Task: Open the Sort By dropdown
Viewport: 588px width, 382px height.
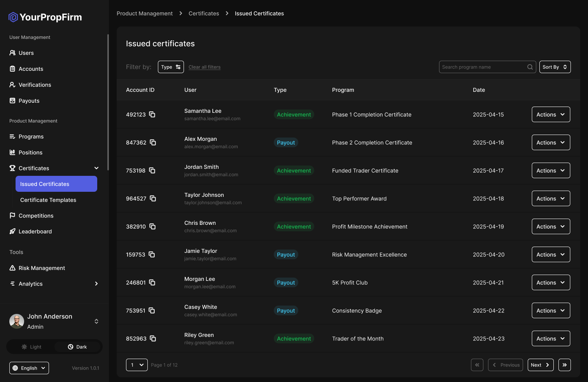Action: [x=555, y=67]
